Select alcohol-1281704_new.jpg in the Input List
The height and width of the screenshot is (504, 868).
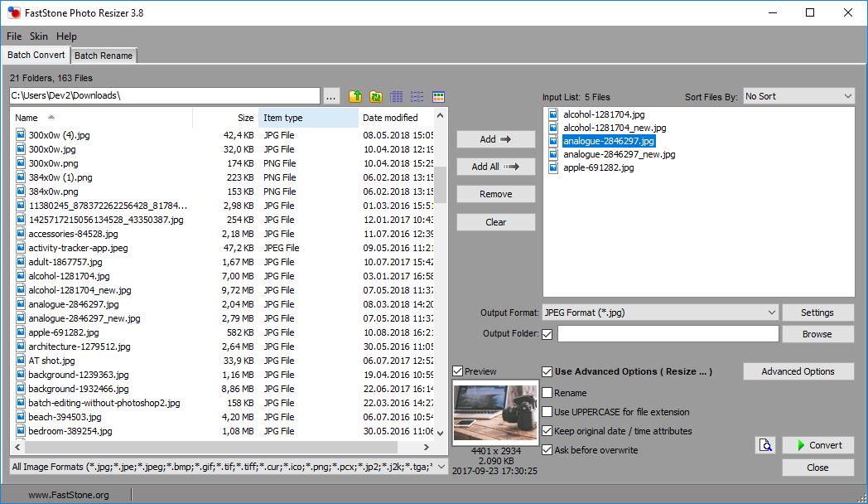click(615, 128)
